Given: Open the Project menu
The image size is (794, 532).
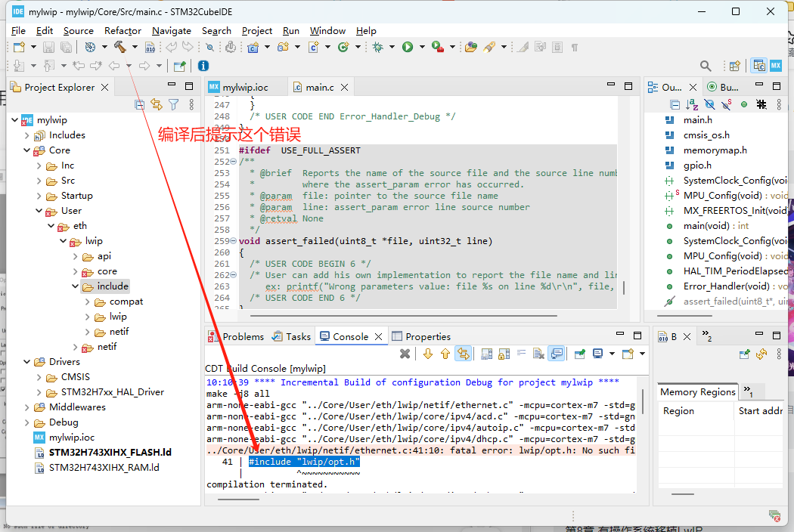Looking at the screenshot, I should click(x=256, y=31).
